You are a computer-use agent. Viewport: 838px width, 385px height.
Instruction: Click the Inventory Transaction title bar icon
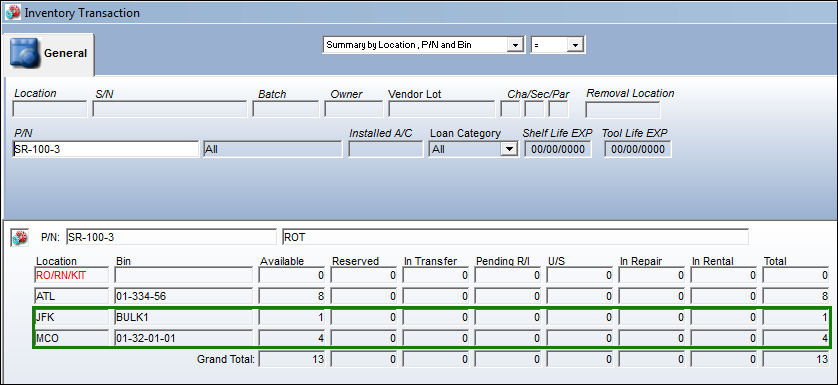click(13, 12)
